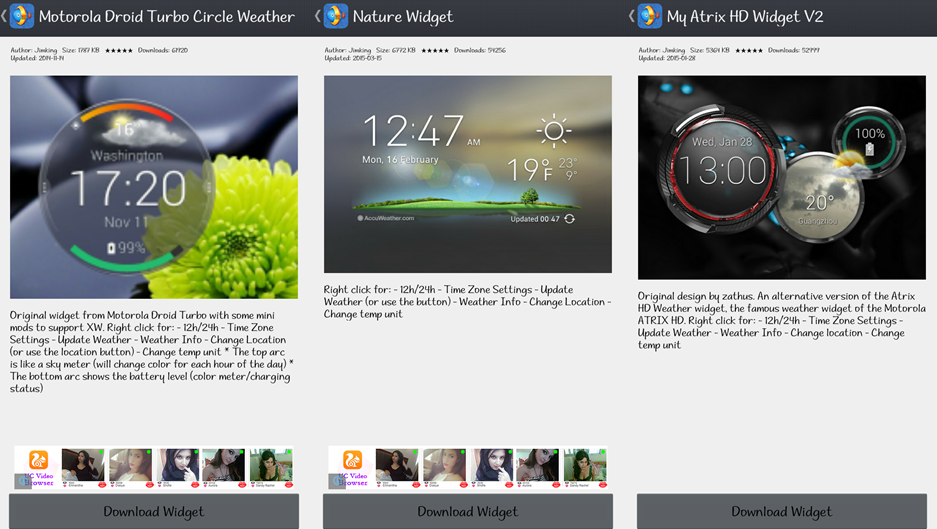Click 'Author: Jimking' on the Motorola Droid screen
Viewport: 937px width, 529px height.
(33, 50)
